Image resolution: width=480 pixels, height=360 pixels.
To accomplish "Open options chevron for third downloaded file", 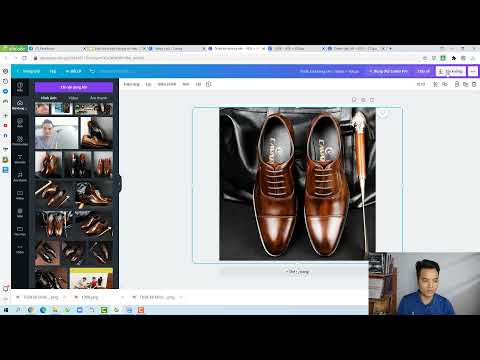I will coord(181,297).
